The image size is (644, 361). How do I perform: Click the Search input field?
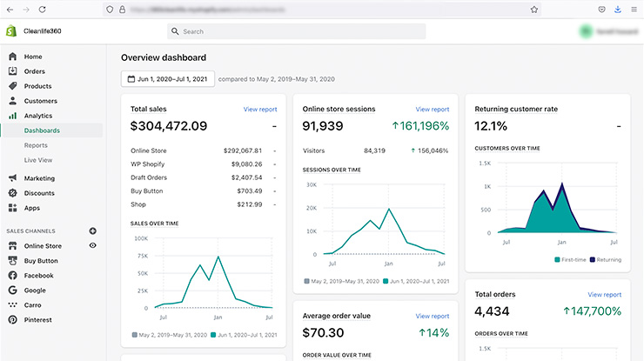tap(296, 31)
